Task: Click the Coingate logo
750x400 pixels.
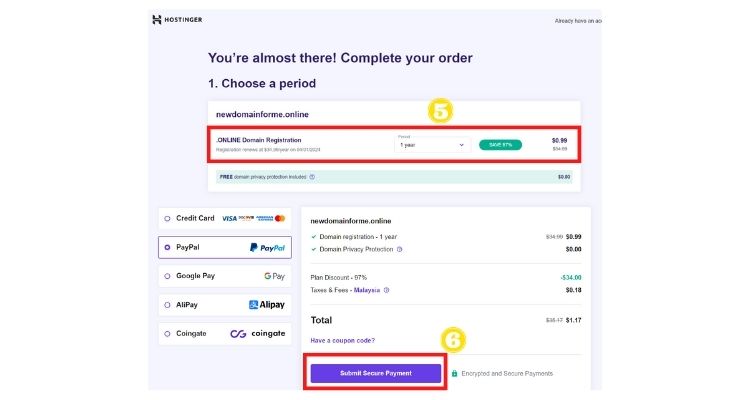Action: tap(257, 333)
